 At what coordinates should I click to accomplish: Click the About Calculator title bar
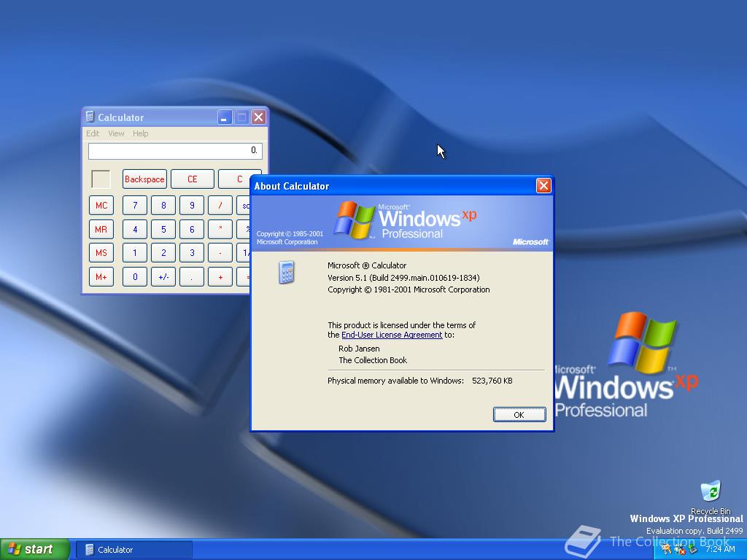click(393, 186)
